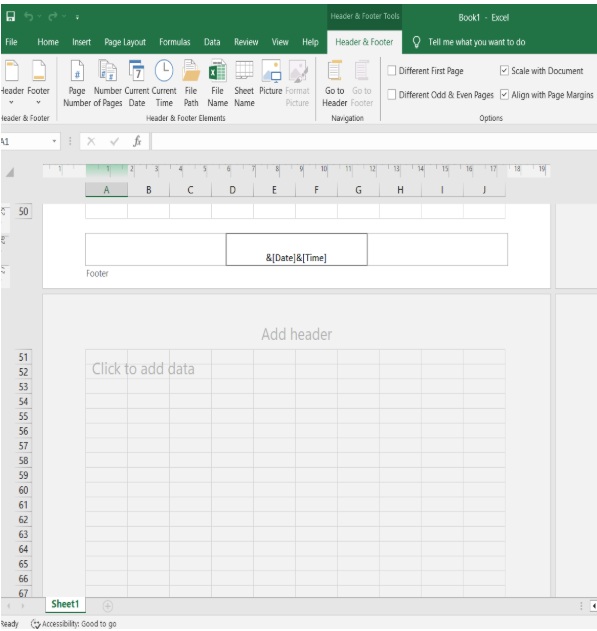
Task: Insert Number of Pages element
Action: (x=108, y=83)
